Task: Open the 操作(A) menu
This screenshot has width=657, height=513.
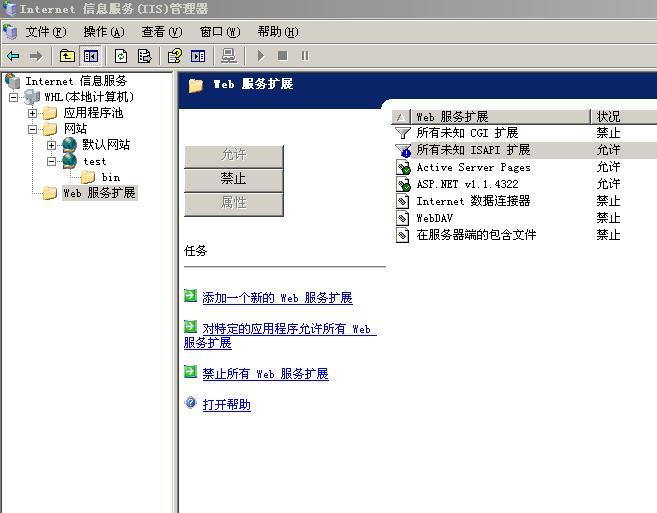Action: pos(104,32)
